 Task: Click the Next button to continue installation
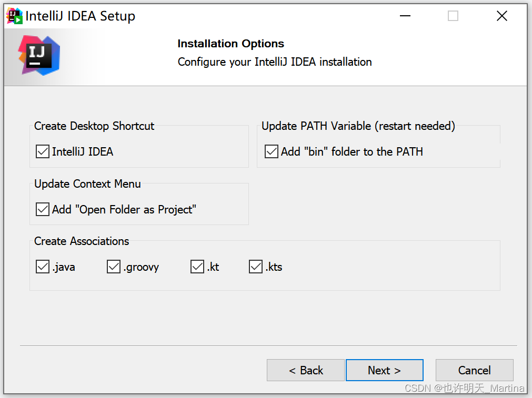click(x=384, y=370)
